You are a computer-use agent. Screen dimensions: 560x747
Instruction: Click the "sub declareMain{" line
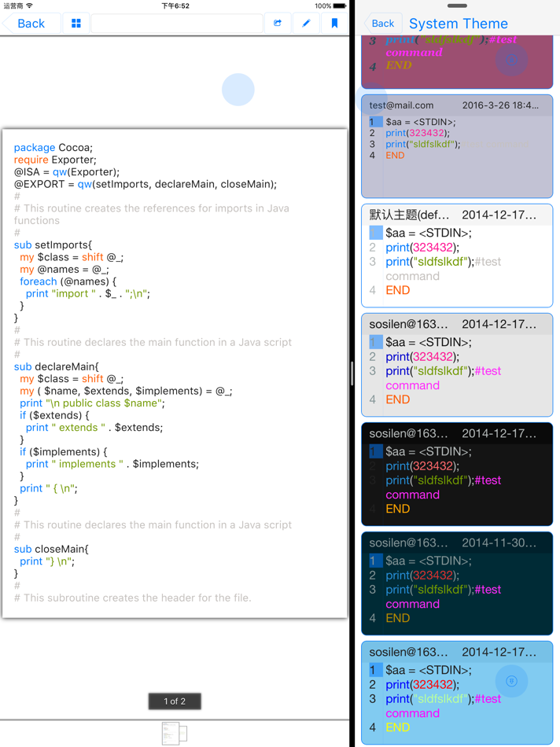(57, 367)
